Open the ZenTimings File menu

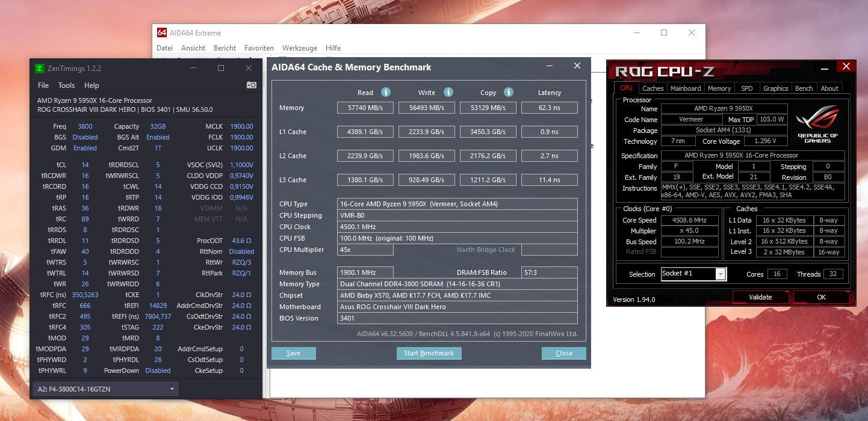coord(43,85)
